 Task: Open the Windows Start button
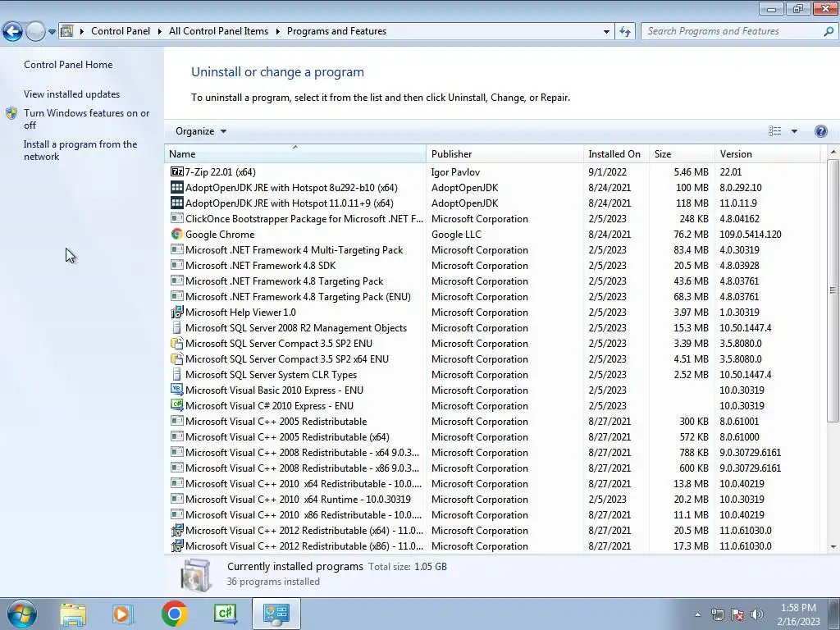click(22, 614)
